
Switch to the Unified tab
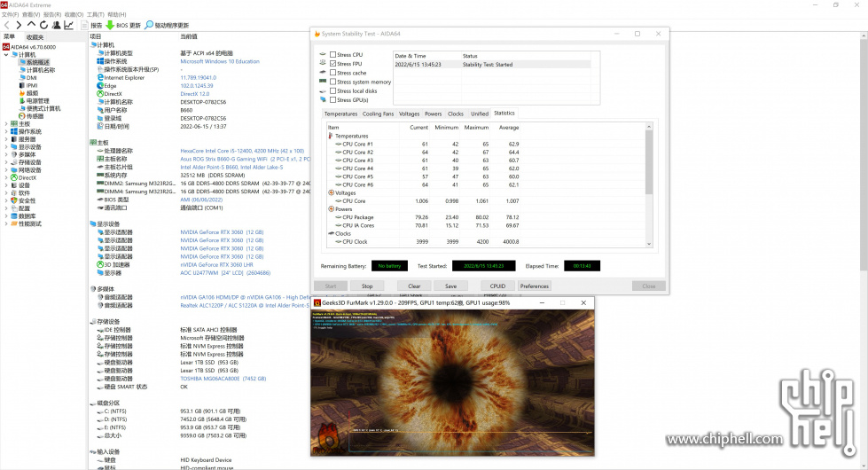pos(480,114)
